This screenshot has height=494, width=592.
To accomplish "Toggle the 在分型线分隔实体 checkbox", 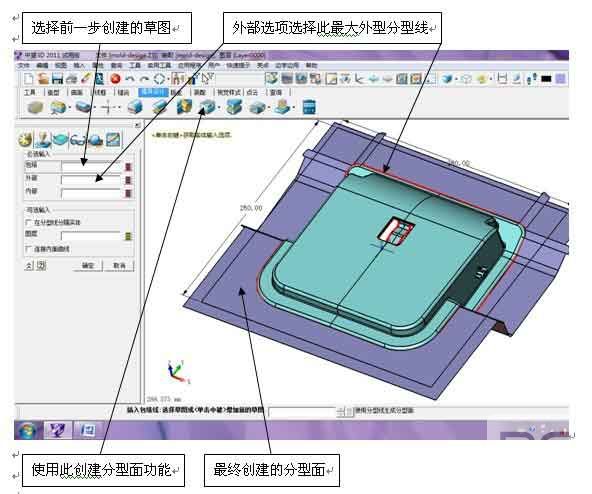I will (x=28, y=222).
